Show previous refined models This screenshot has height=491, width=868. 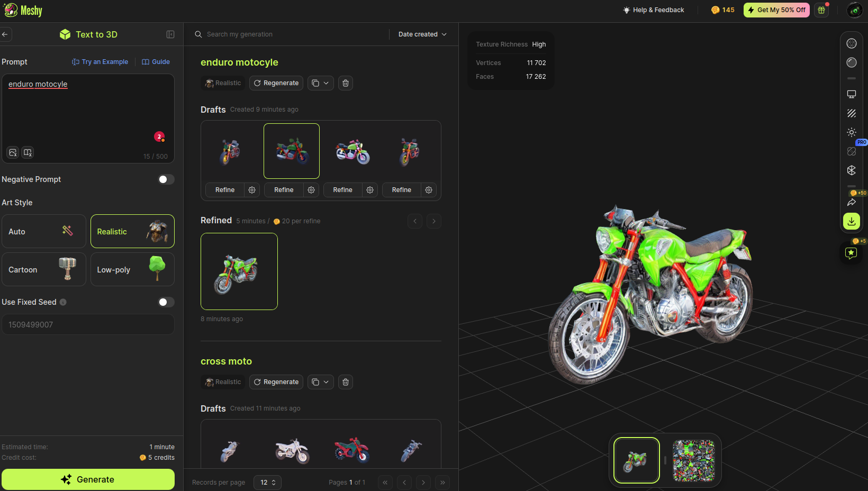(415, 221)
